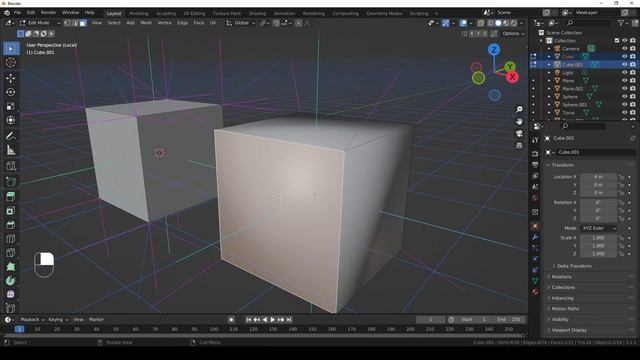Select the Smooth vertices tool
This screenshot has height=360, width=640.
click(11, 294)
